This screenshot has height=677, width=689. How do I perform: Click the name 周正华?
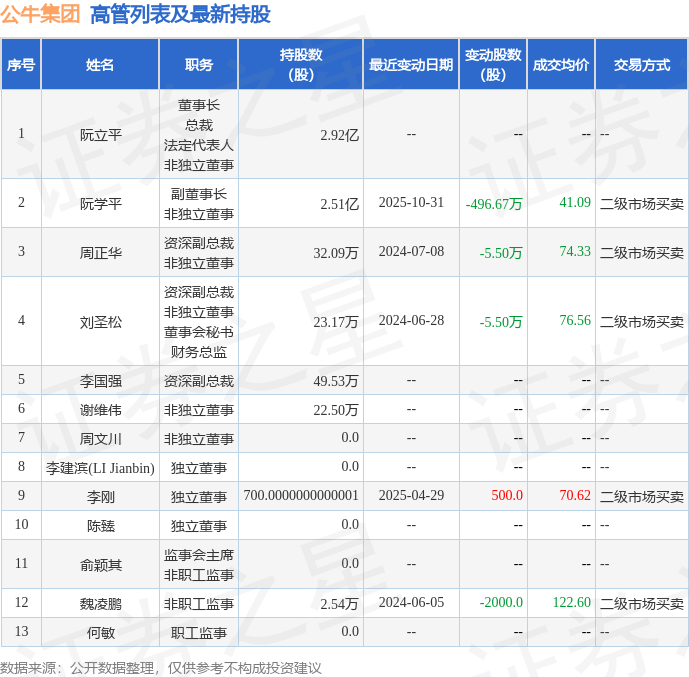pos(101,253)
